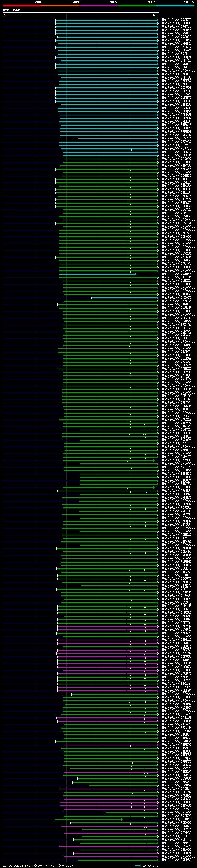Select the UniRef100_B4FK83 entry
This screenshot has height=868, width=197.
pyautogui.click(x=177, y=104)
